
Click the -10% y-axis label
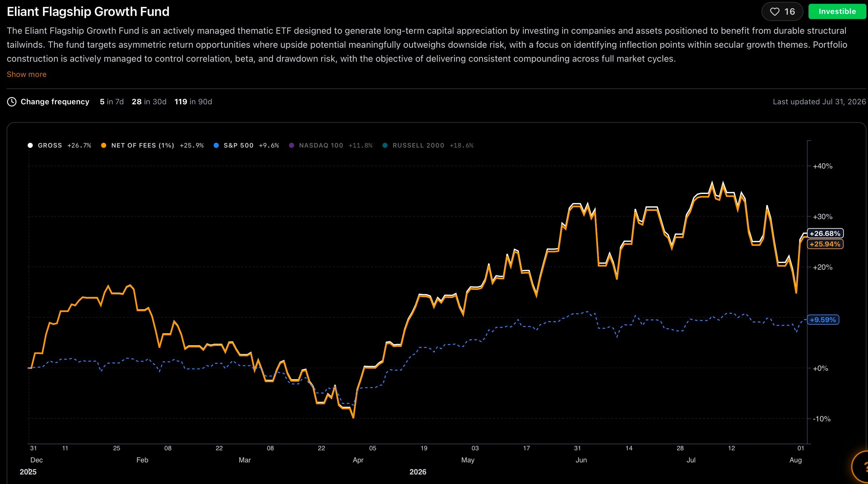click(822, 419)
